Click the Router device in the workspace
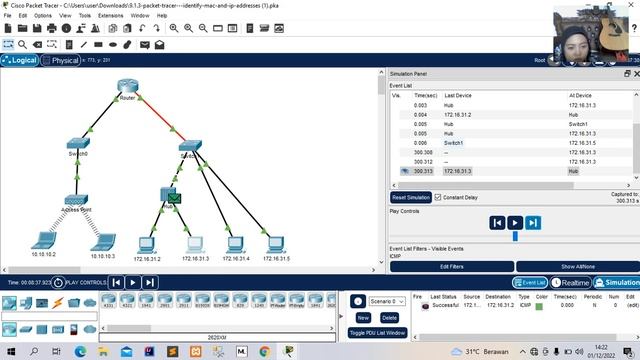The image size is (640, 360). point(128,86)
